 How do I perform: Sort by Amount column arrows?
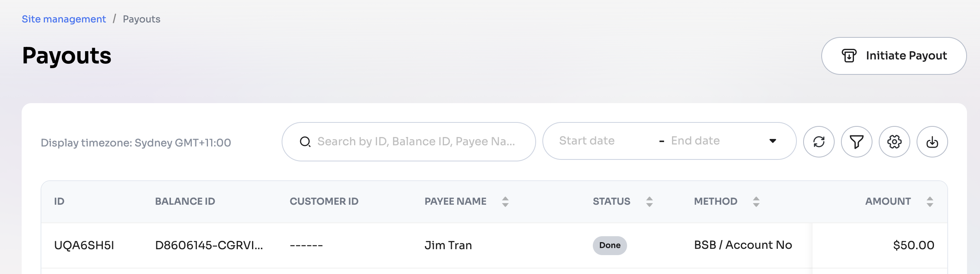pyautogui.click(x=930, y=202)
